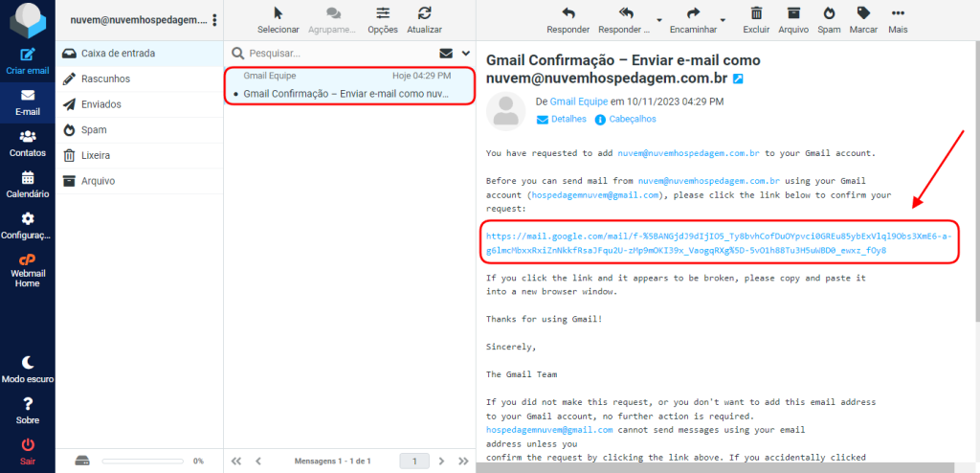Click the search magnifier icon
The image size is (980, 473).
(x=237, y=54)
